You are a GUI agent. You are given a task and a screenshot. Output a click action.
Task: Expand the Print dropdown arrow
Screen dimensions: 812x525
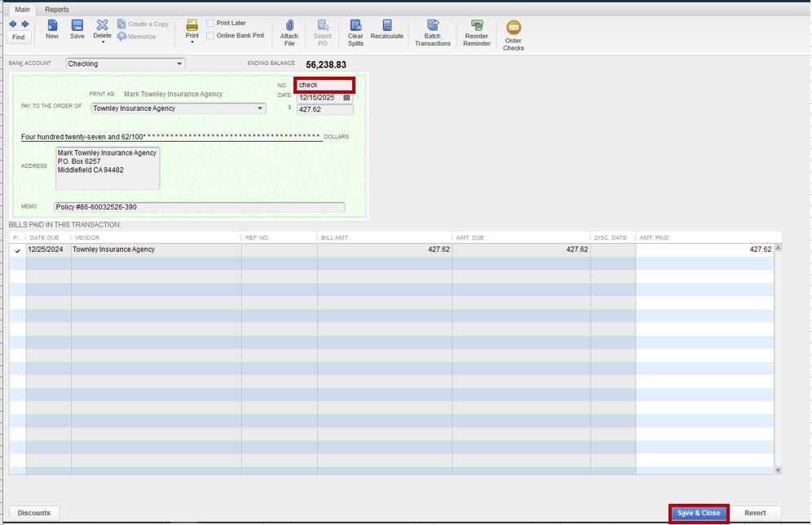tap(192, 42)
